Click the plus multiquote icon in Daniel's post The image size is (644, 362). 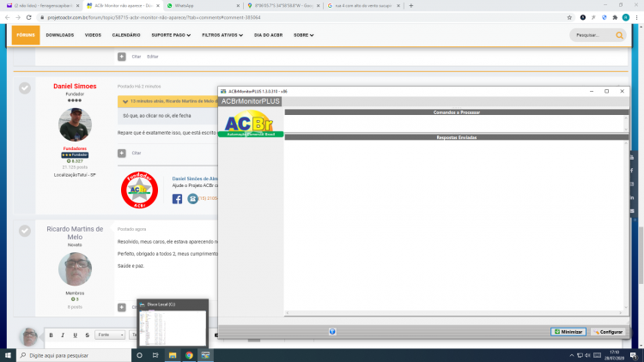pos(122,153)
